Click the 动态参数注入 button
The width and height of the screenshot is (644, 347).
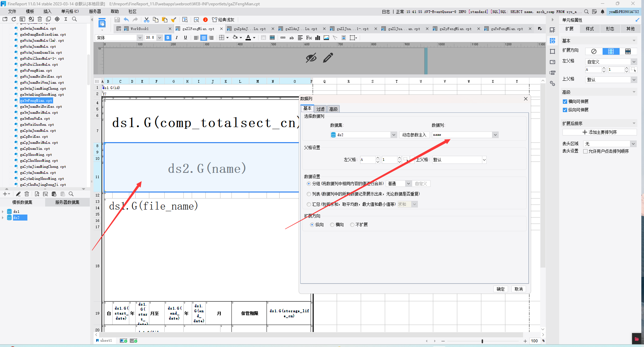pyautogui.click(x=414, y=135)
